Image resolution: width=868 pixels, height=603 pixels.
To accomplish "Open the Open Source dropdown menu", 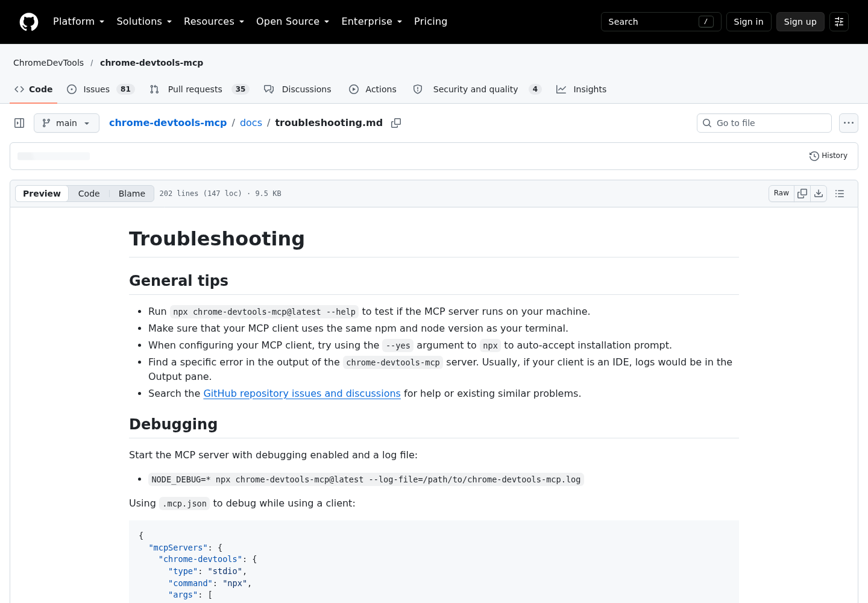I will [293, 22].
